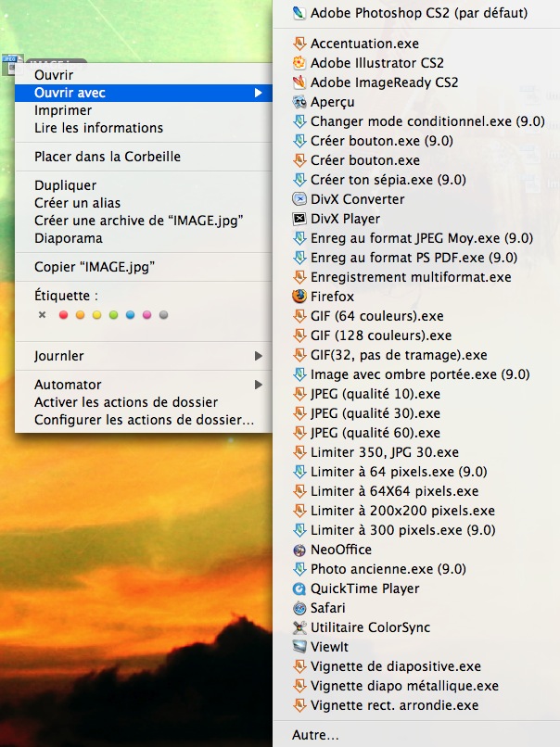The image size is (560, 747).
Task: Click the orange Enregistrement multiformat droplet icon
Action: click(299, 277)
